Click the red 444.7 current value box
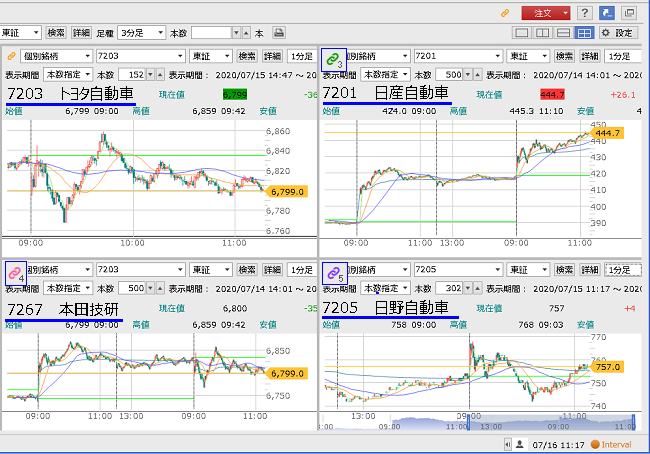650x454 pixels. pos(552,95)
